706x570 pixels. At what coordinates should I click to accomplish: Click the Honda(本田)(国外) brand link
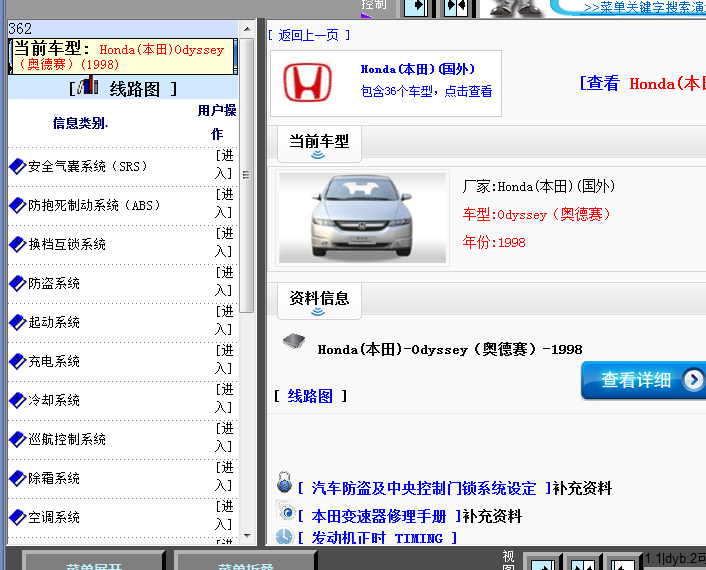coord(418,69)
